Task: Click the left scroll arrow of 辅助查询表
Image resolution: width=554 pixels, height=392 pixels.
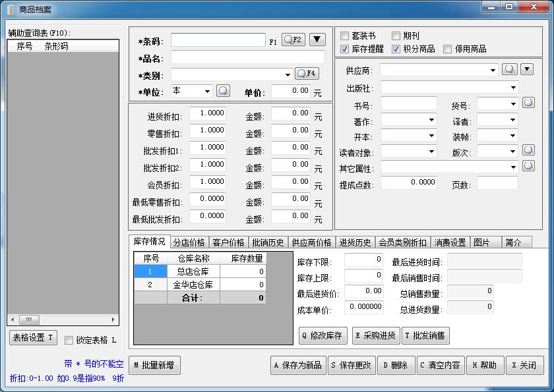Action: click(13, 320)
